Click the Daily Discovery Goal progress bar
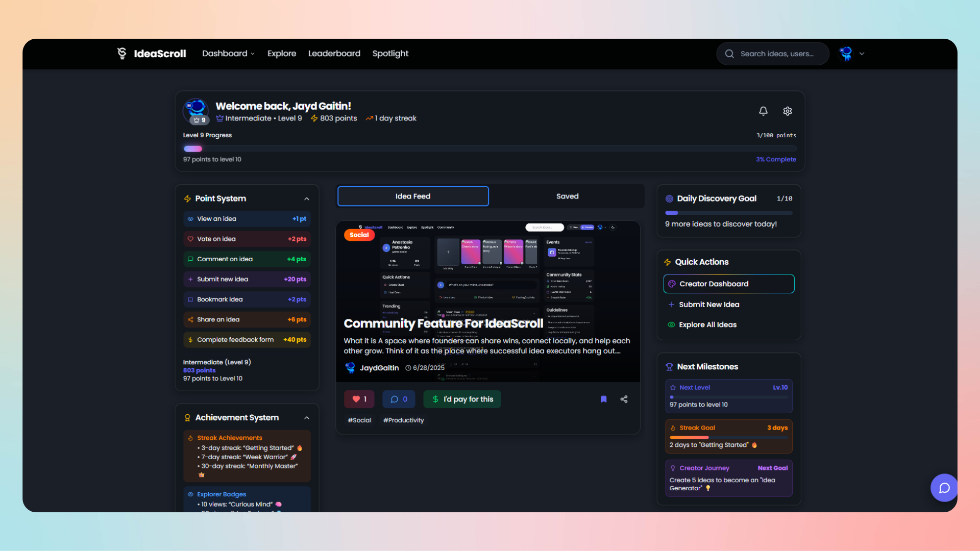980x551 pixels. [729, 212]
